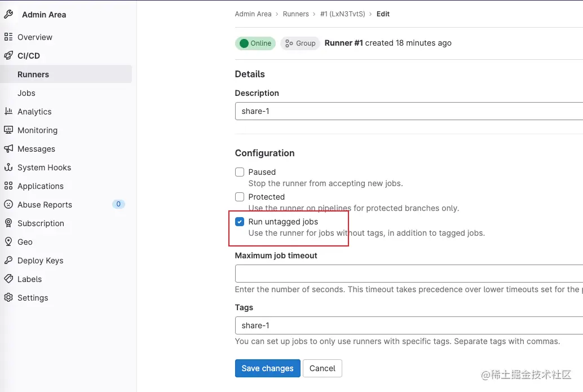Click the Analytics chart icon

coord(8,112)
